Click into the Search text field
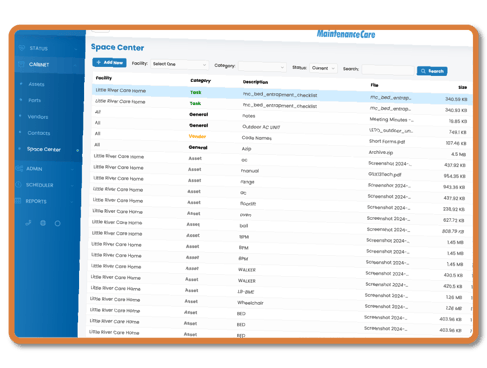This screenshot has width=487, height=368. [x=388, y=70]
